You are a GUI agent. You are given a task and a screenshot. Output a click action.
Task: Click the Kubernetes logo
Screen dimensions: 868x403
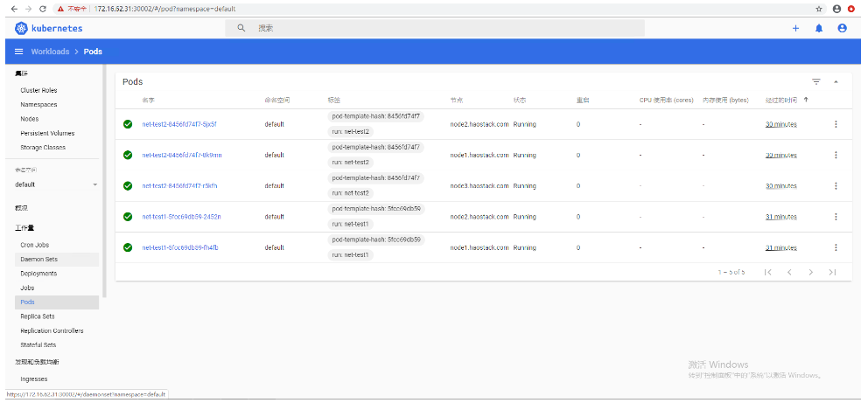(x=21, y=28)
